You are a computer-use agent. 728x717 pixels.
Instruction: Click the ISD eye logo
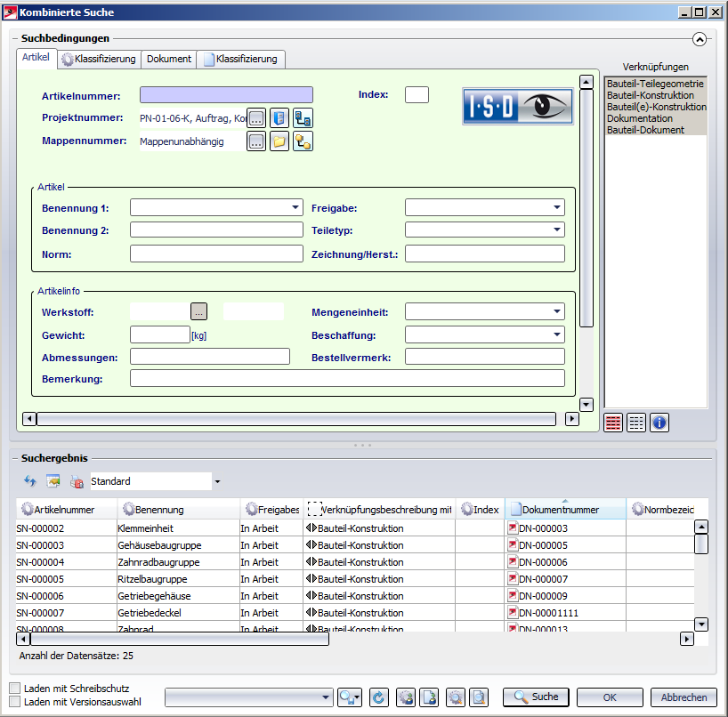(517, 106)
